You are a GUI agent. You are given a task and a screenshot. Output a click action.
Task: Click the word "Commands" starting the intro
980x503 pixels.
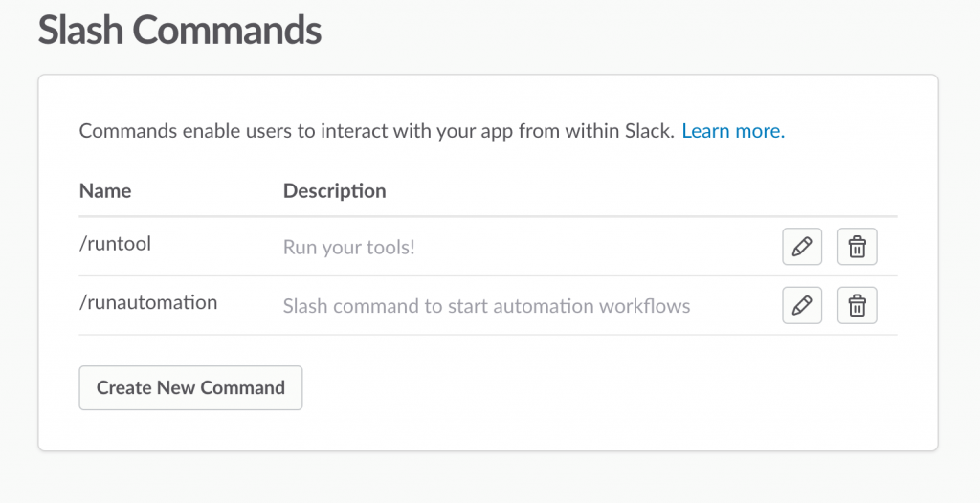[x=123, y=131]
